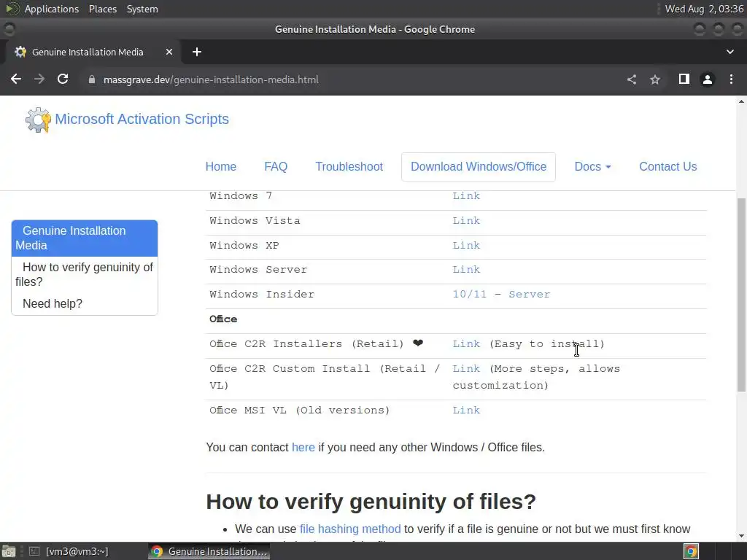The height and width of the screenshot is (560, 747).
Task: Open the Windows Server download link
Action: [466, 270]
